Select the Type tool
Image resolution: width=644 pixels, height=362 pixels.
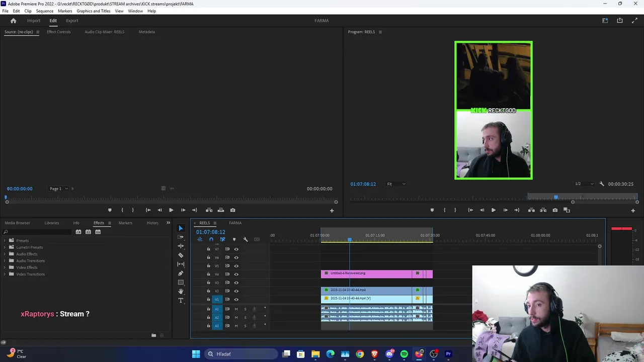click(181, 300)
